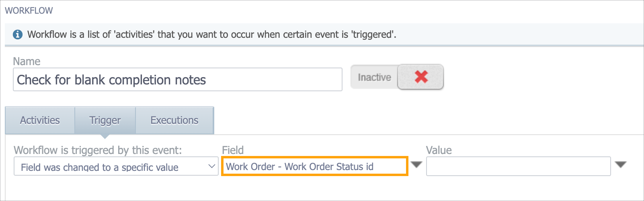Click the blue info icon in banner

pos(18,35)
